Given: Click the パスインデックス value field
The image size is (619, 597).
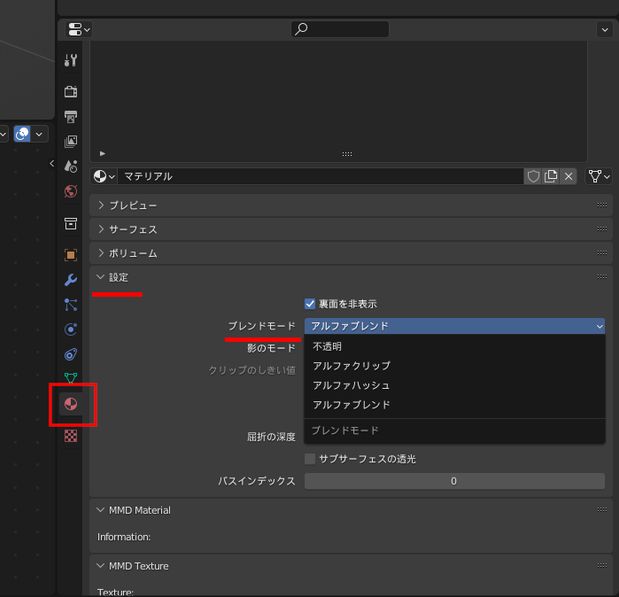Looking at the screenshot, I should 454,481.
